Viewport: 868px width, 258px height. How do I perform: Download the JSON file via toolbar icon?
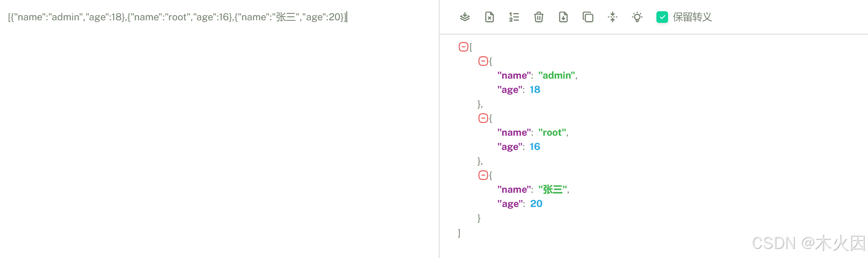563,17
